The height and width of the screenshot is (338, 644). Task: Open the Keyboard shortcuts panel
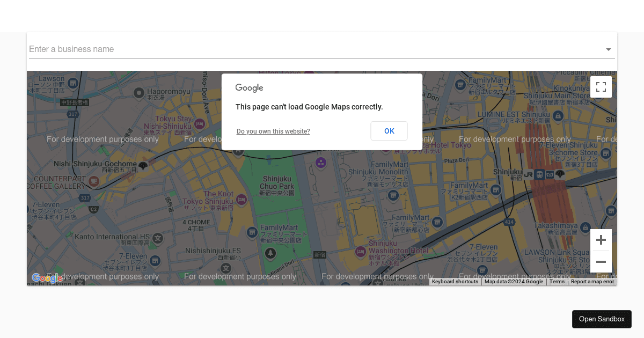(455, 282)
